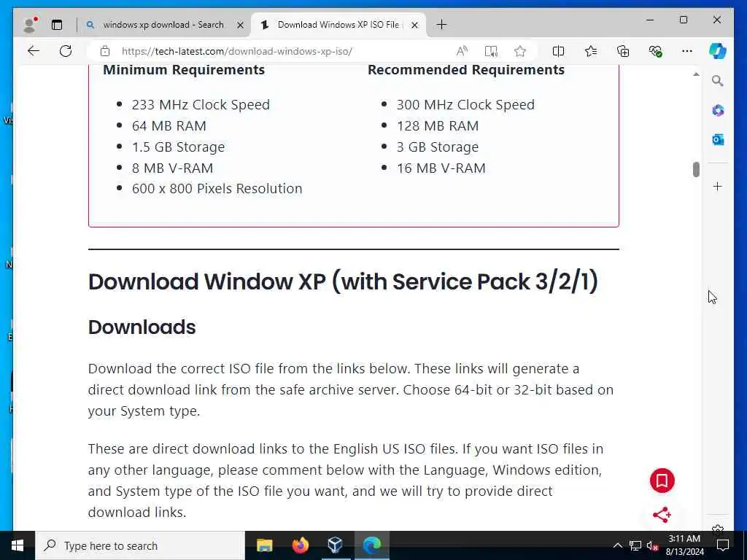Open the sidebar Search icon
Viewport: 747px width, 560px height.
point(718,81)
